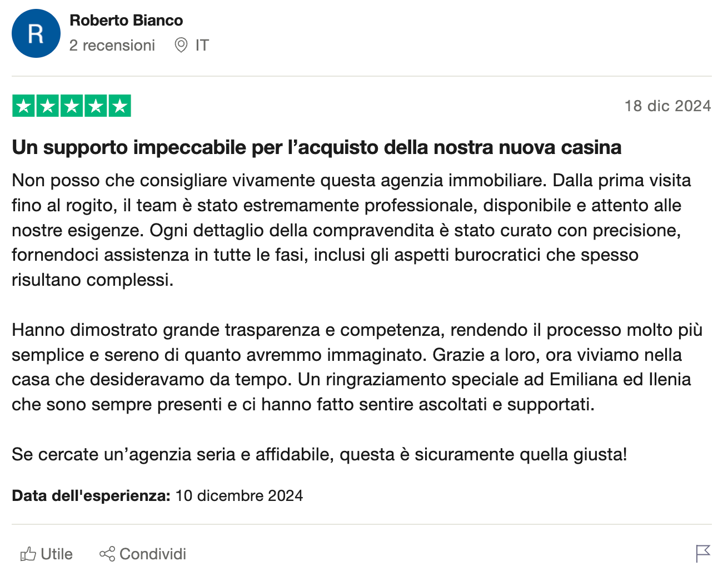
Task: Click the blue R avatar circle
Action: pyautogui.click(x=36, y=33)
